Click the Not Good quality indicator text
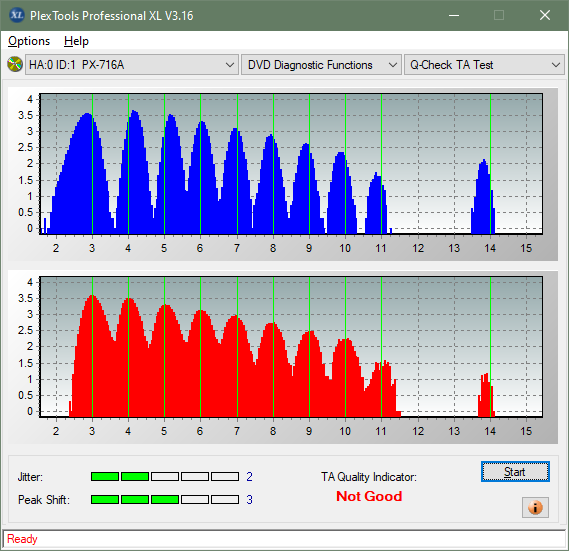 coord(369,496)
